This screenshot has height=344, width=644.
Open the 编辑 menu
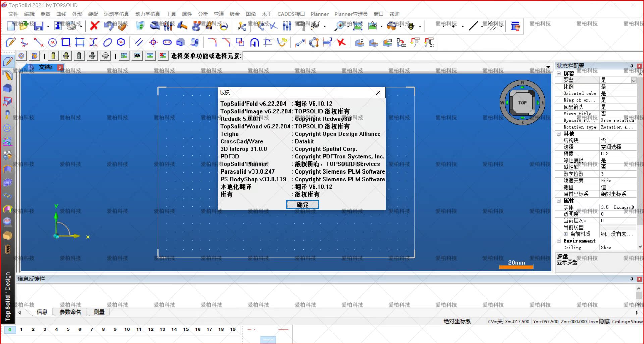30,14
